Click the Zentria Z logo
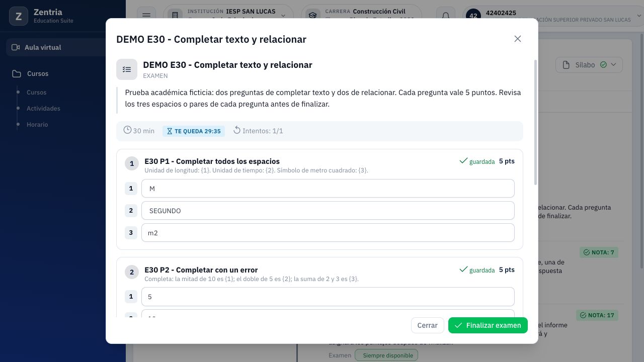The height and width of the screenshot is (362, 644). [x=19, y=16]
